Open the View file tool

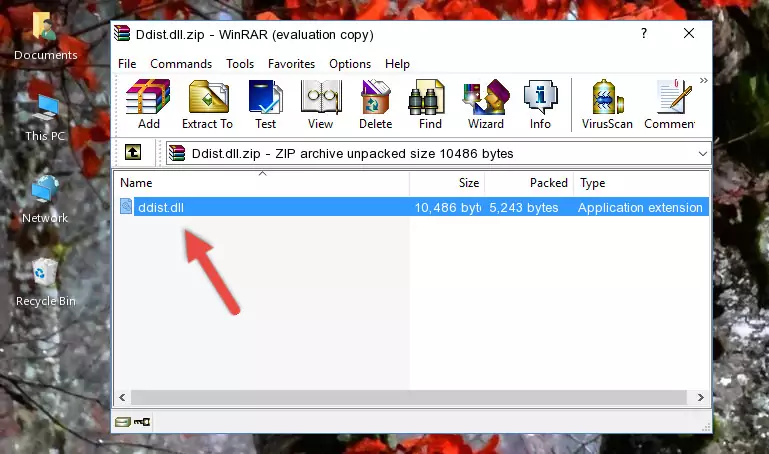pyautogui.click(x=321, y=104)
